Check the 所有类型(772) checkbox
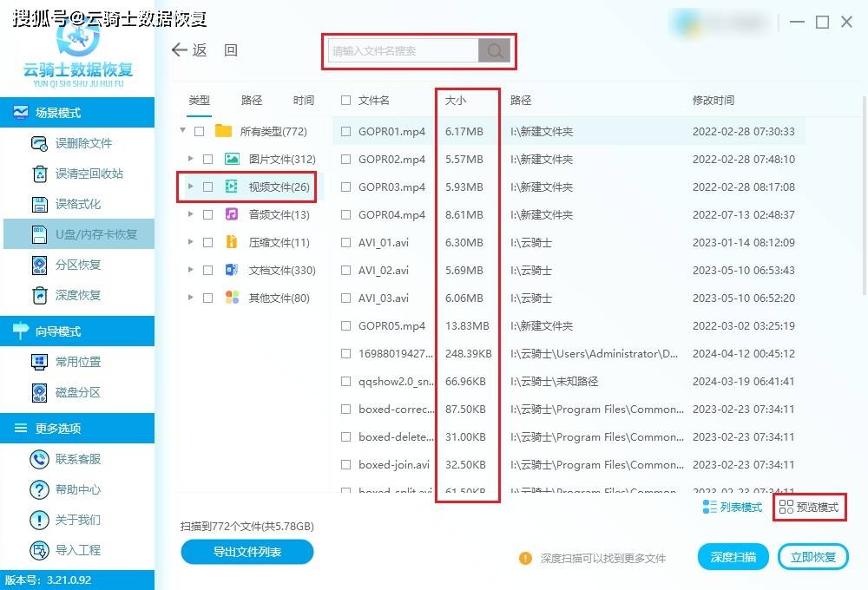 pos(200,132)
